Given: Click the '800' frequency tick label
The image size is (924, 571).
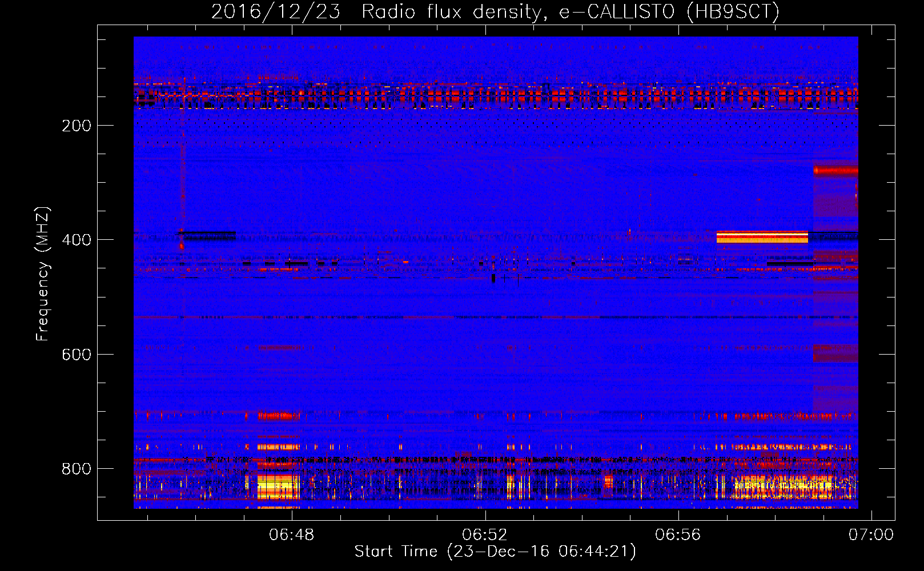Looking at the screenshot, I should (77, 469).
